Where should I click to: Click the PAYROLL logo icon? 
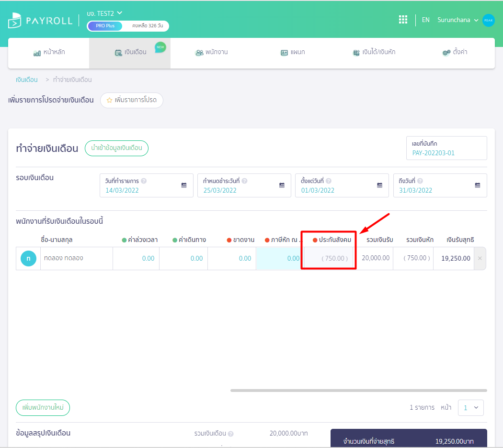coord(14,20)
